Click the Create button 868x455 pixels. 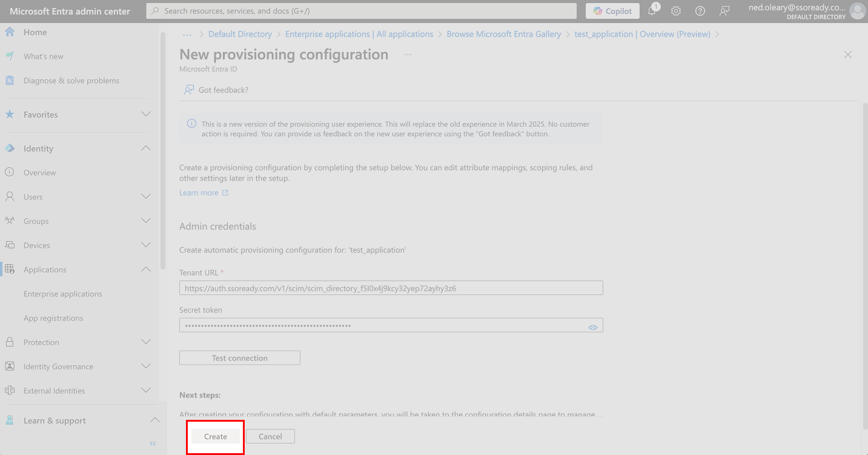tap(216, 436)
